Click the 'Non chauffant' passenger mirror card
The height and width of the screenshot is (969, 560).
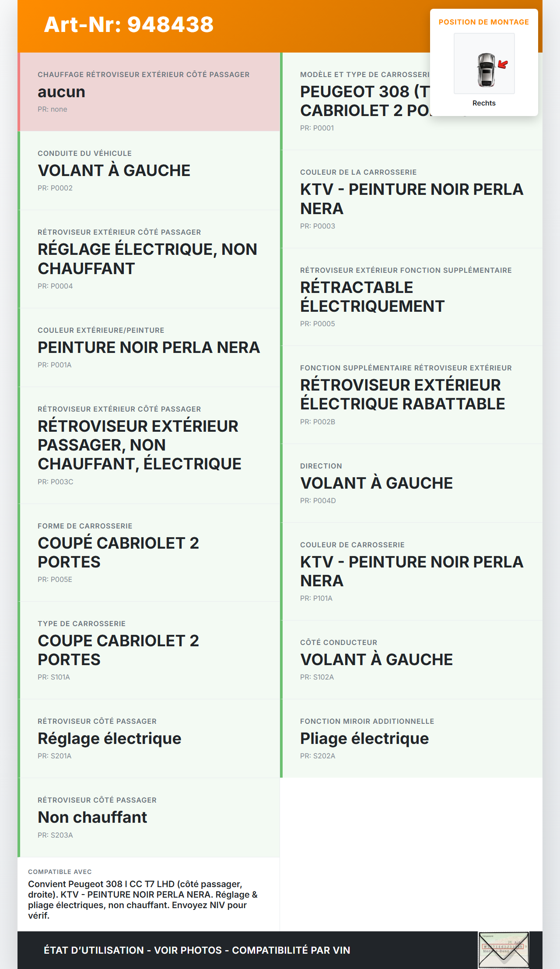pos(149,817)
